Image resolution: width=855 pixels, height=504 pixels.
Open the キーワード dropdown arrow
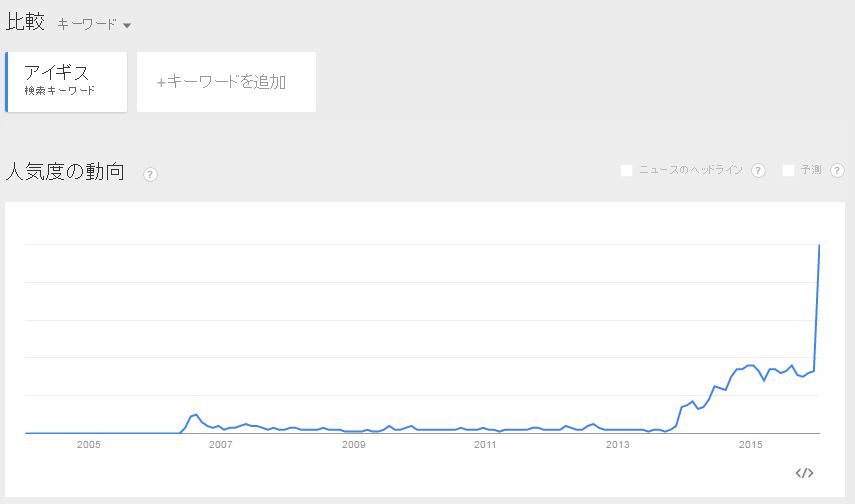click(127, 26)
